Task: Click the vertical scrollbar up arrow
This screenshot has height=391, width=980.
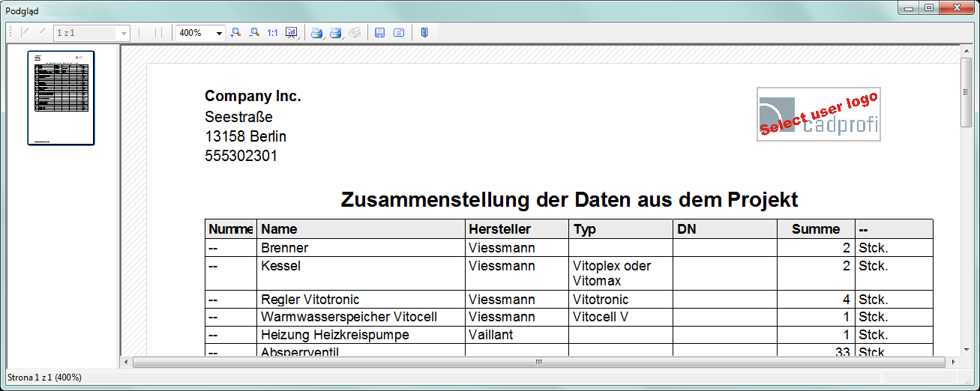Action: 967,51
